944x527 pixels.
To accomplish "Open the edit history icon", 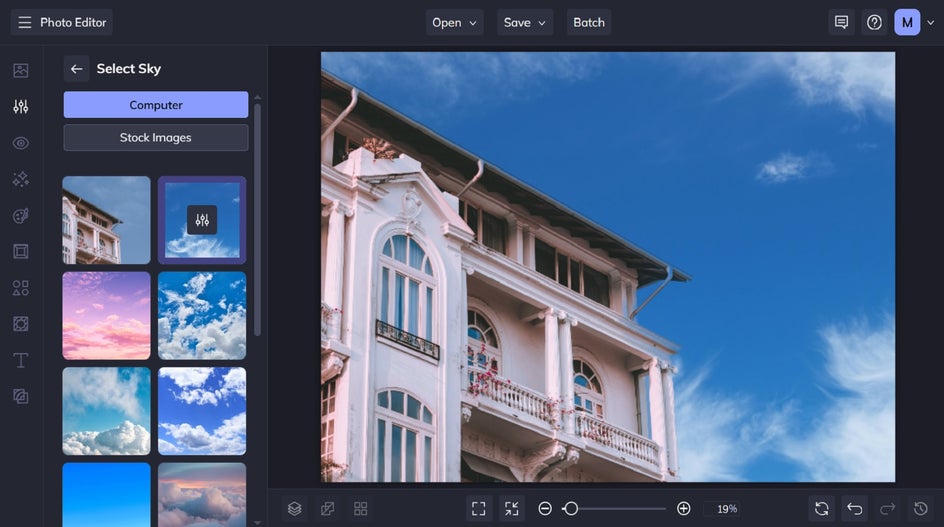I will point(921,509).
